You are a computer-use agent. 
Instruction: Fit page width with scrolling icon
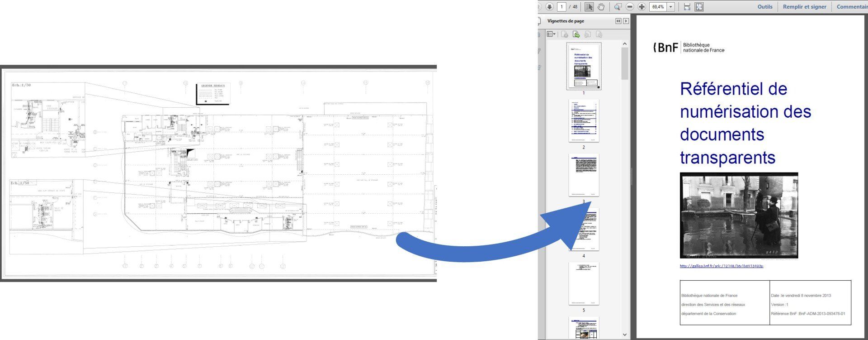(x=687, y=7)
